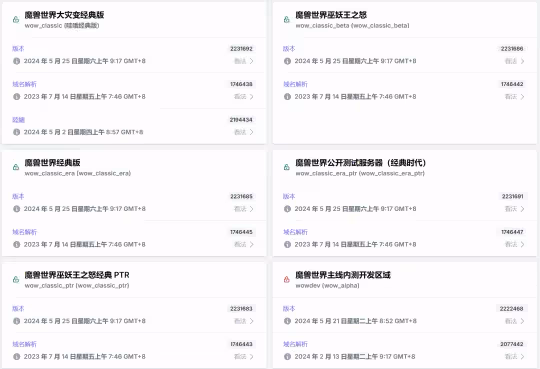540x369 pixels.
Task: Click the wow_classic_era_ptr subtitle text
Action: click(360, 173)
